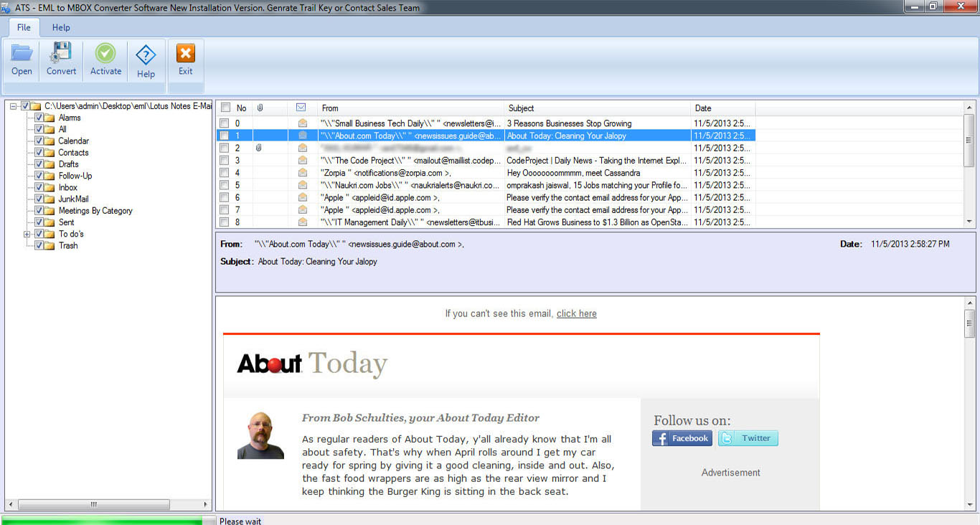The image size is (980, 525).
Task: Click the email list down scroll arrow
Action: 969,222
